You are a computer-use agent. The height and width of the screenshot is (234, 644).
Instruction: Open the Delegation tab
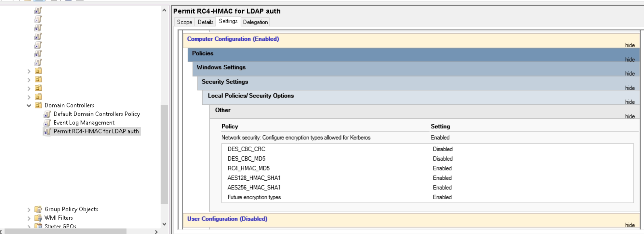[255, 22]
